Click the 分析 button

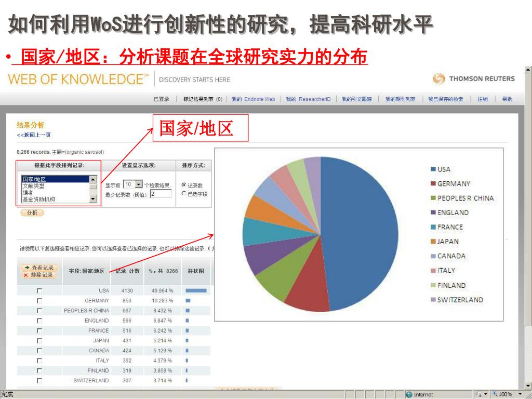pyautogui.click(x=32, y=212)
